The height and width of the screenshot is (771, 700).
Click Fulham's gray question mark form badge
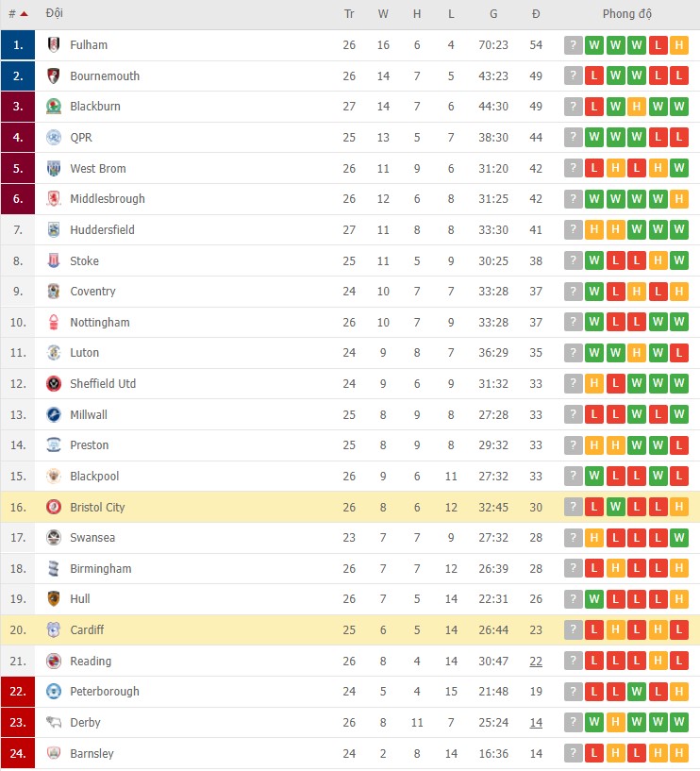tap(574, 45)
